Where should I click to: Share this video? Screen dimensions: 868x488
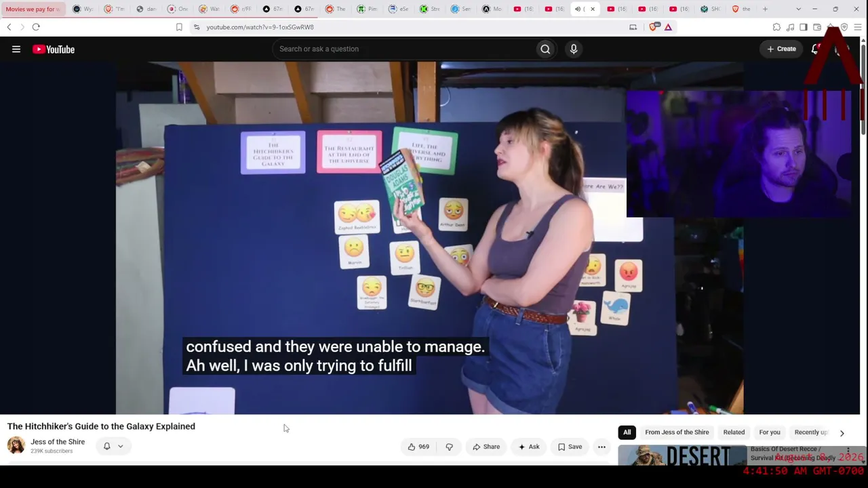[x=486, y=447]
